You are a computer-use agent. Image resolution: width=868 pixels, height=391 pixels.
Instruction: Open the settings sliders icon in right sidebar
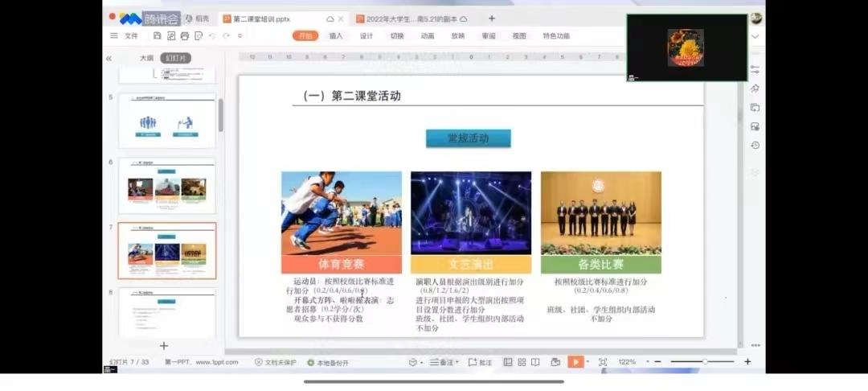click(x=755, y=71)
